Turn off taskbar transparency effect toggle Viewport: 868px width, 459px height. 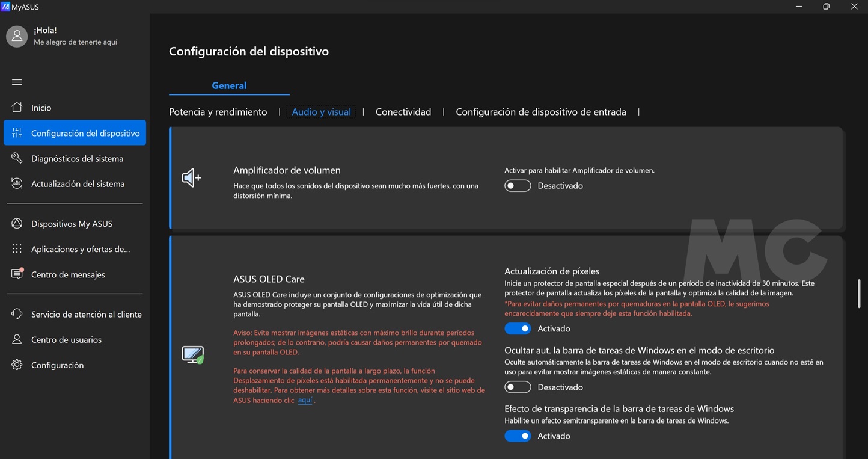click(x=518, y=436)
